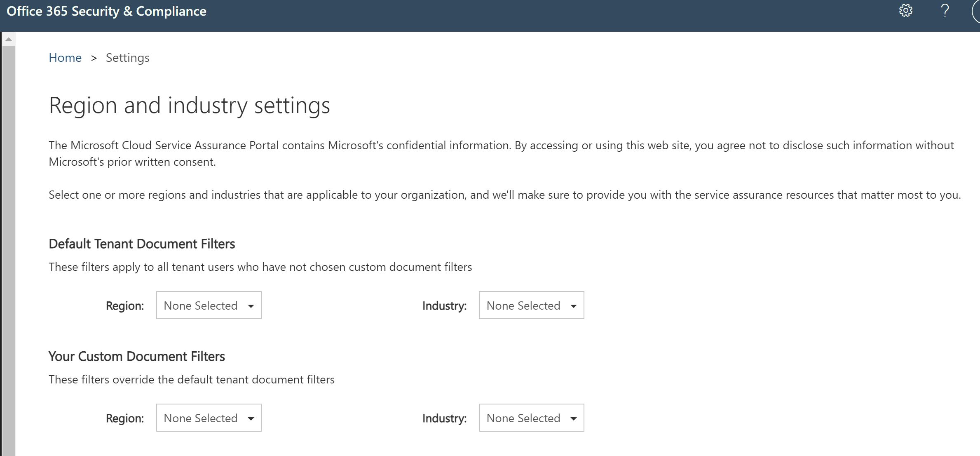980x456 pixels.
Task: Click the scroll up arrow on left scrollbar
Action: (8, 39)
